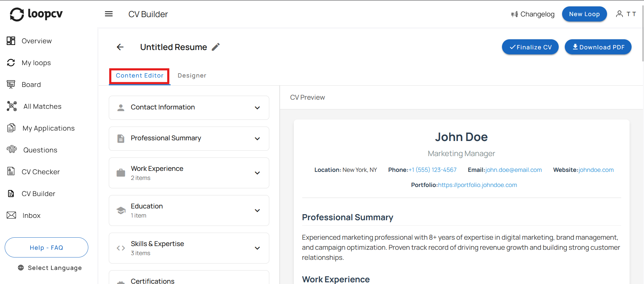Open the Inbox envelope item

pyautogui.click(x=31, y=216)
